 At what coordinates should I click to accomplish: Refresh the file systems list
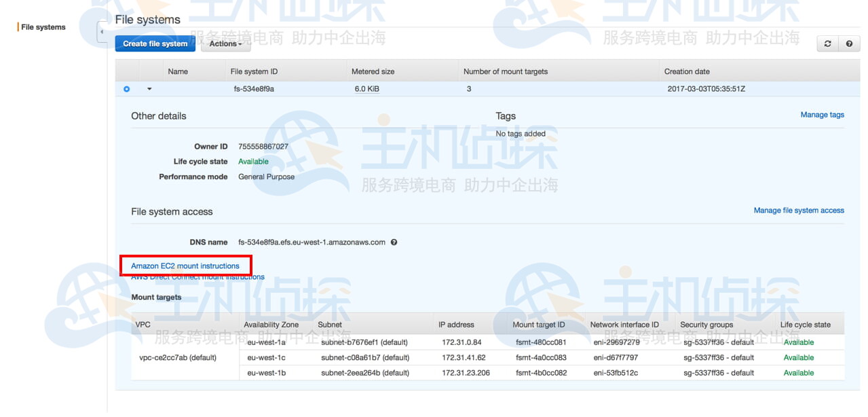(x=827, y=43)
